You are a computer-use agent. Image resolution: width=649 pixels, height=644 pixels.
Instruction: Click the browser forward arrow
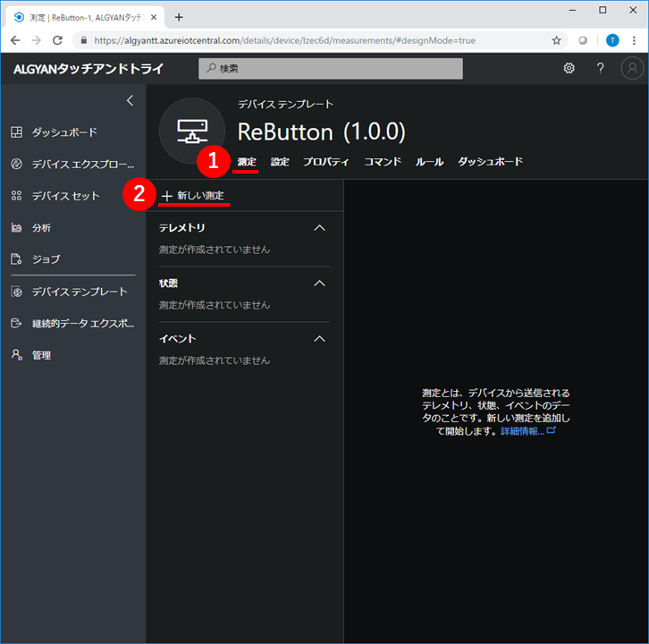pyautogui.click(x=37, y=40)
